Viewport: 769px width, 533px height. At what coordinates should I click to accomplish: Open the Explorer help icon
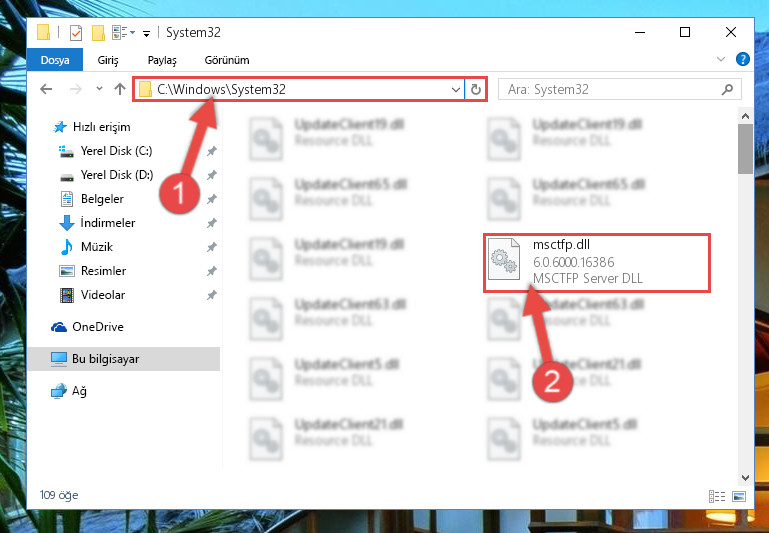tap(743, 59)
